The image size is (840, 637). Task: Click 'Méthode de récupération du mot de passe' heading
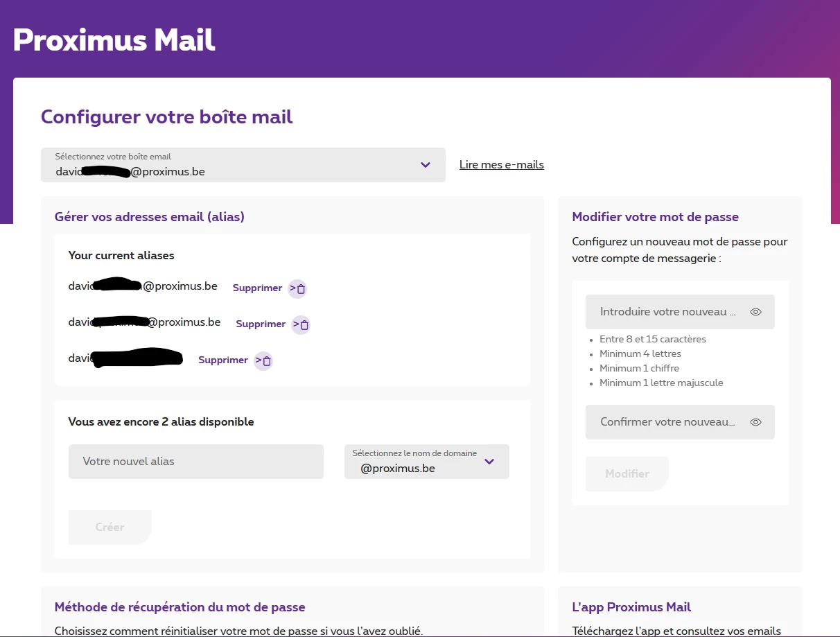click(x=180, y=607)
